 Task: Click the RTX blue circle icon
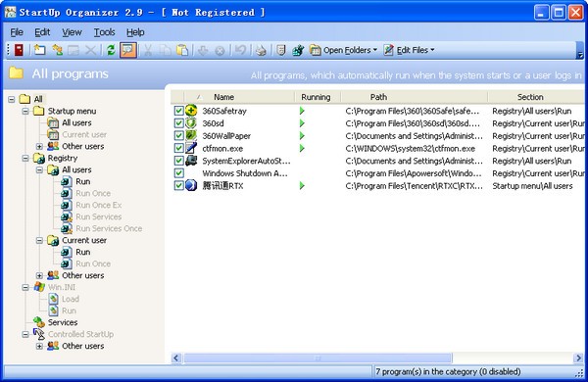coord(191,185)
